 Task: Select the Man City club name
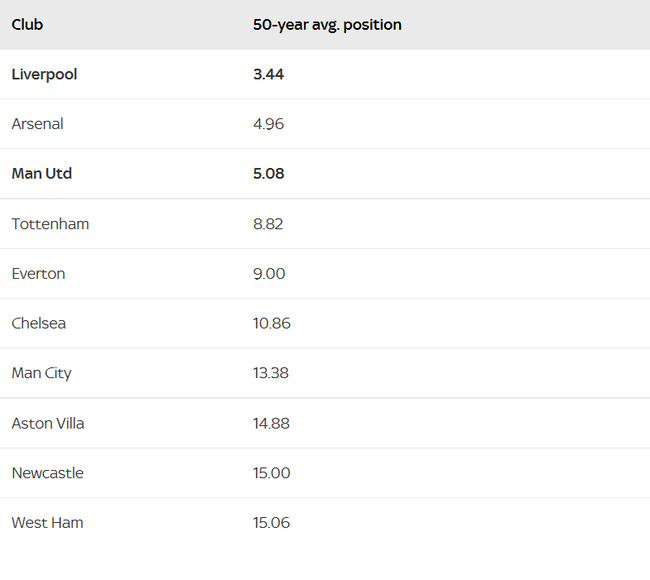[x=42, y=373]
